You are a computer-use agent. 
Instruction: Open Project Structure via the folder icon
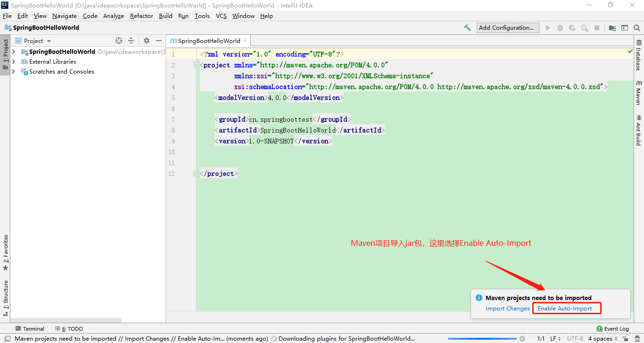(x=612, y=28)
